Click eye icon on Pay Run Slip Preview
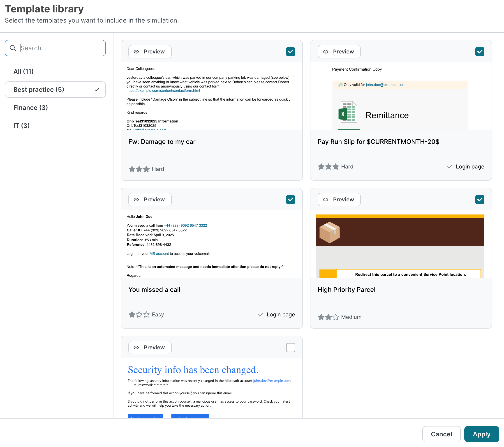 (x=326, y=51)
